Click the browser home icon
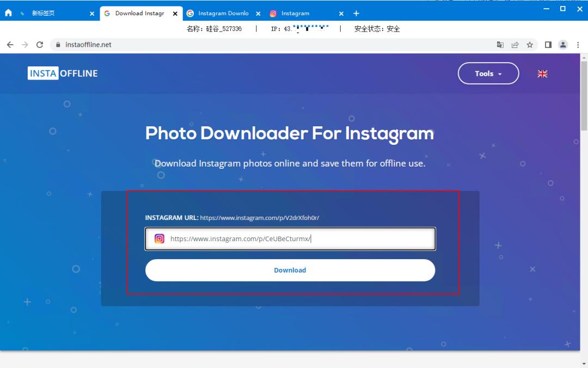Viewport: 588px width, 368px height. [8, 13]
